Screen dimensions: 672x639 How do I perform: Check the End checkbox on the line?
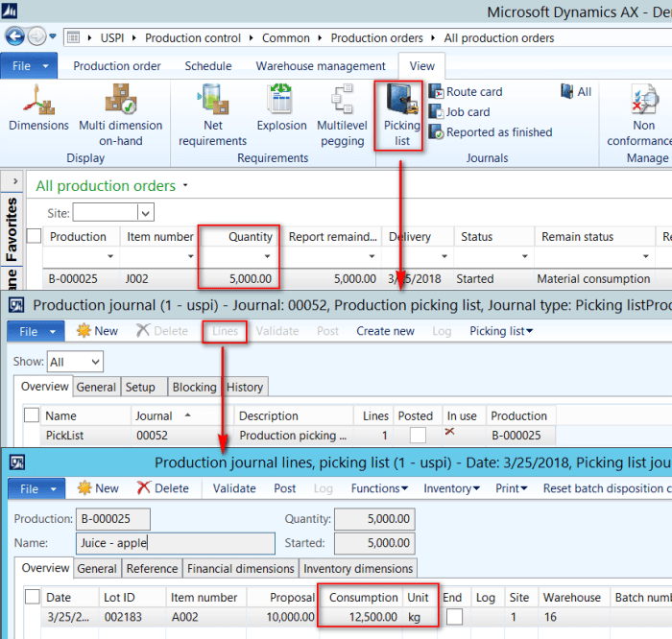(453, 616)
